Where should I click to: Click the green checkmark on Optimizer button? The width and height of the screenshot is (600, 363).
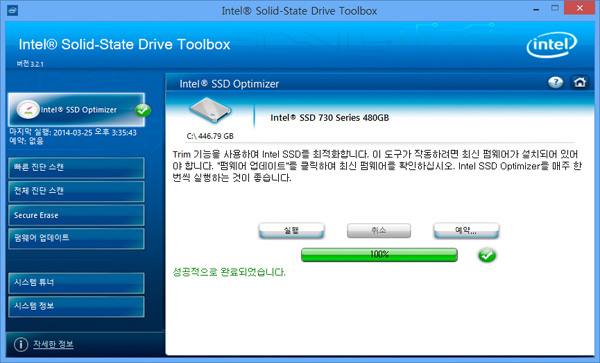tap(142, 111)
